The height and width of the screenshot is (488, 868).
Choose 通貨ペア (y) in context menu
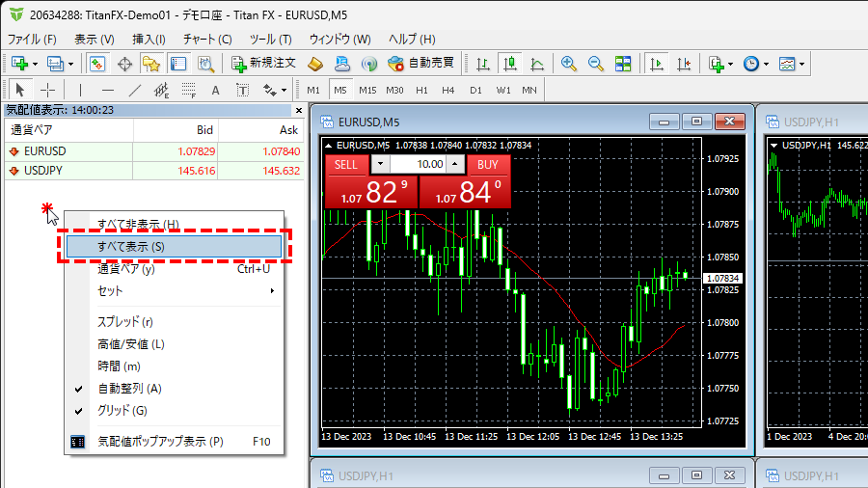point(175,269)
